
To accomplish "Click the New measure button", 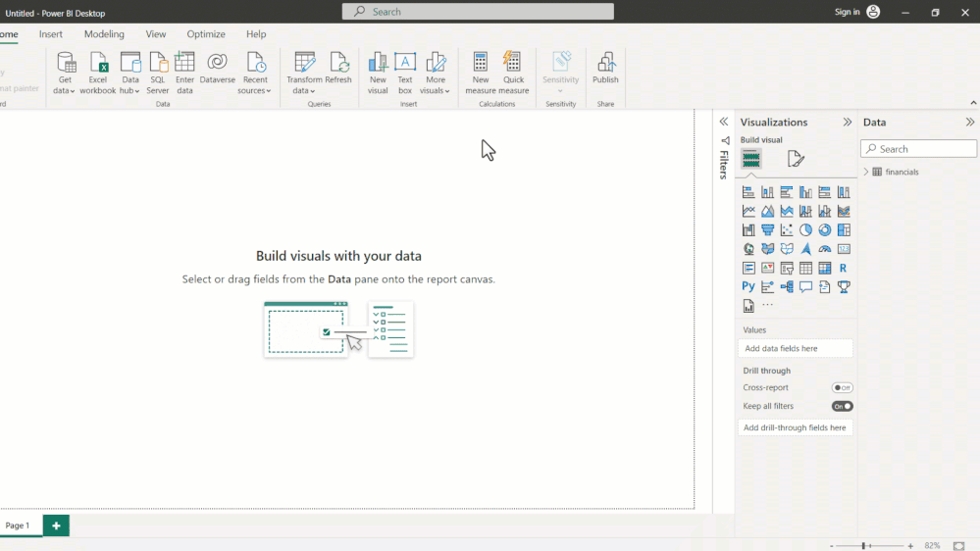I will pos(480,74).
